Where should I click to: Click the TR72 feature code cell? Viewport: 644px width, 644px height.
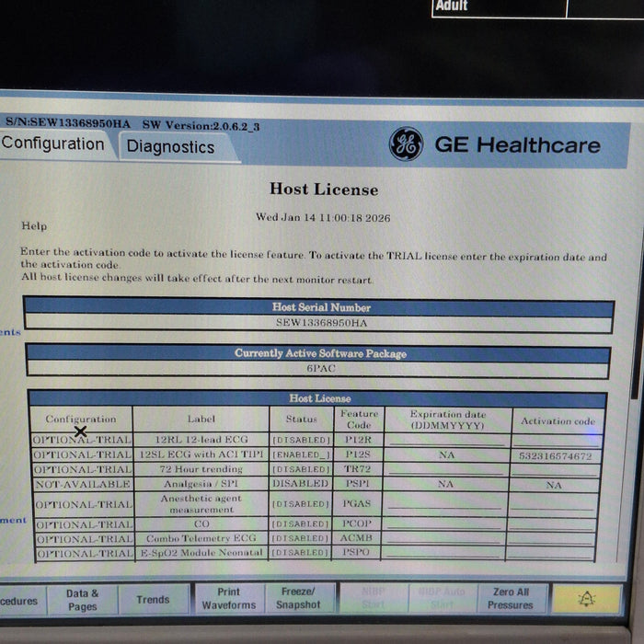(357, 468)
